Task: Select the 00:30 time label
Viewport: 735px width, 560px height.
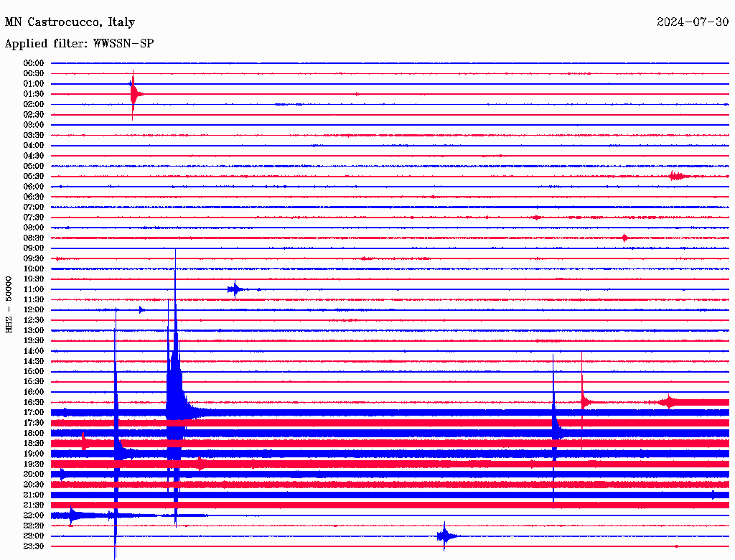Action: (x=33, y=73)
